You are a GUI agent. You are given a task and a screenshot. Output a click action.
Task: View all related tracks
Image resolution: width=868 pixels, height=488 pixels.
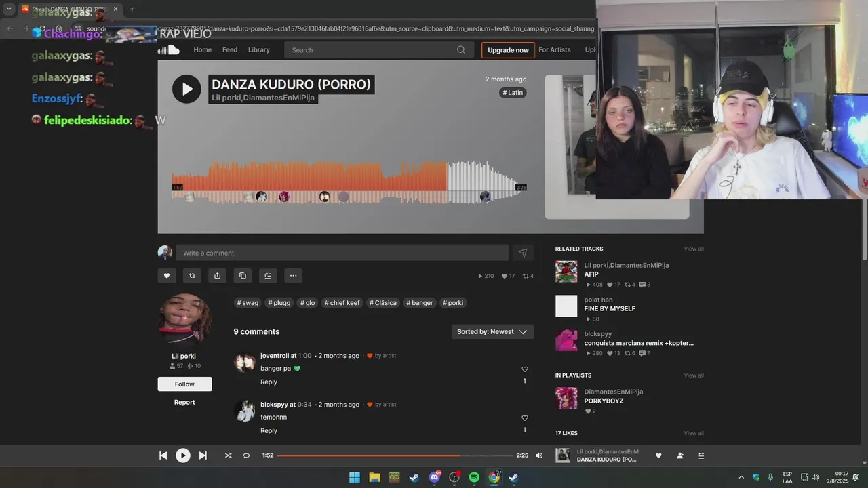(694, 249)
